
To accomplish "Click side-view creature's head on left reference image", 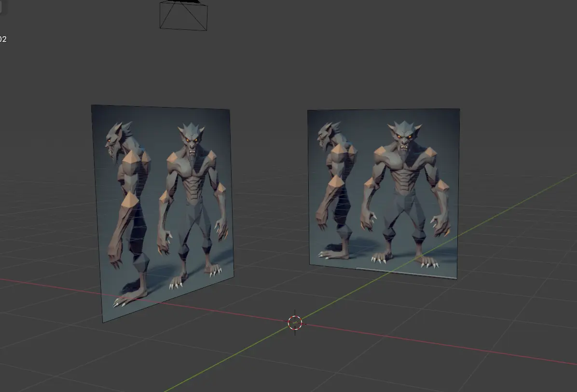I will 115,140.
